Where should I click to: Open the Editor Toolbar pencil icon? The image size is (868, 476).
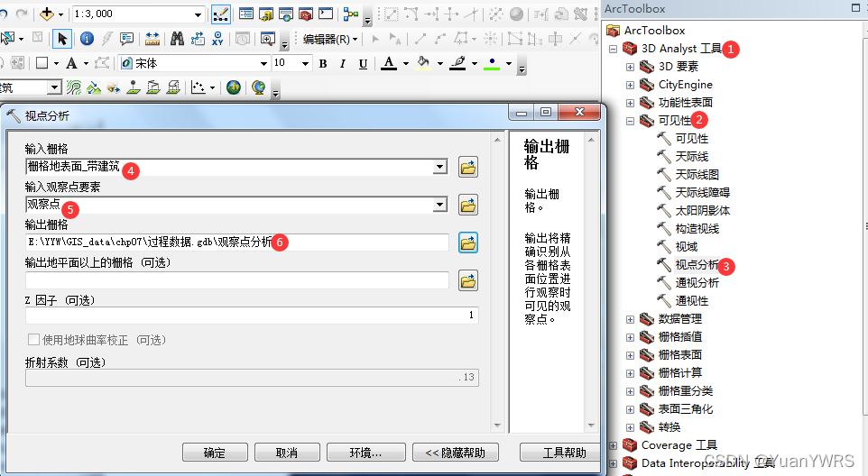point(221,14)
